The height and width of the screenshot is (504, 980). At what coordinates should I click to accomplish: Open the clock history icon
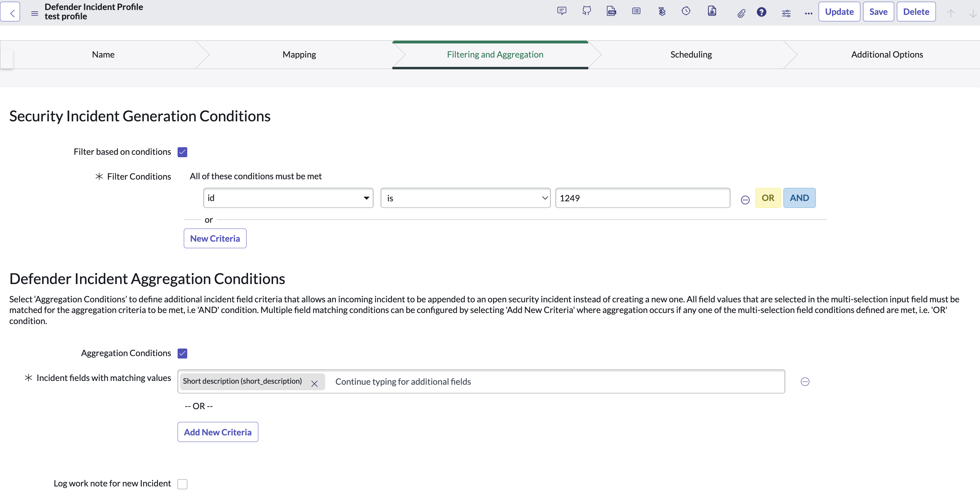(x=686, y=11)
